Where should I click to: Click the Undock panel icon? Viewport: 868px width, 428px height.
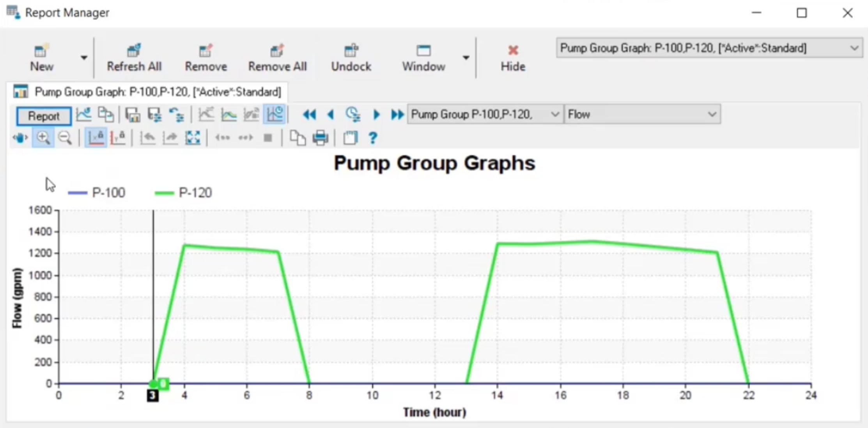[349, 49]
